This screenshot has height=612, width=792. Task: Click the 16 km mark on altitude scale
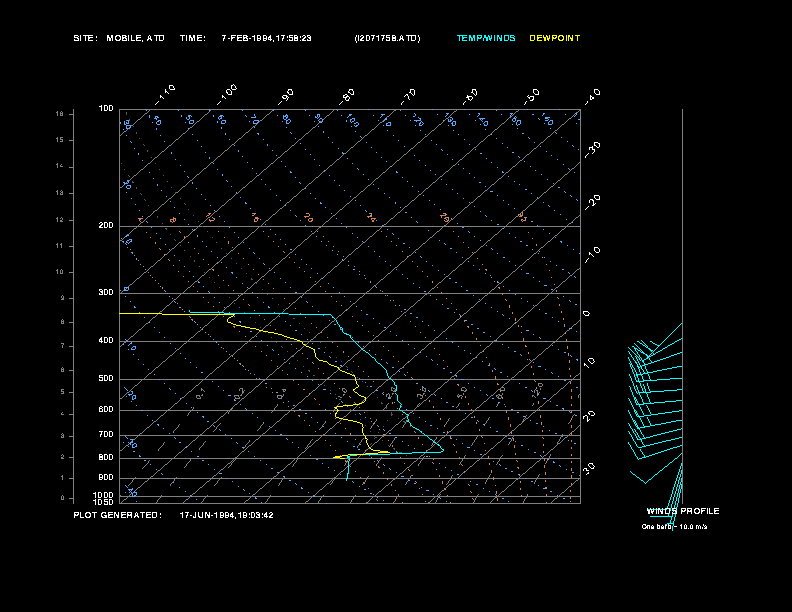60,114
